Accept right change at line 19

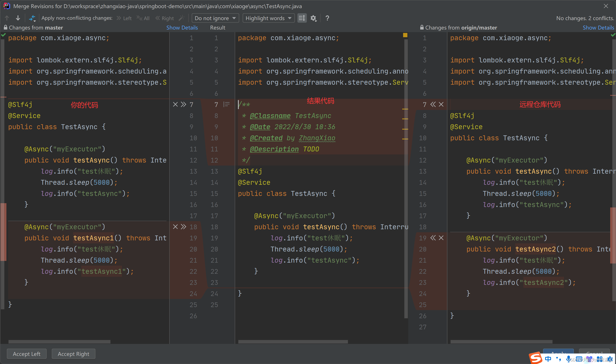click(433, 238)
